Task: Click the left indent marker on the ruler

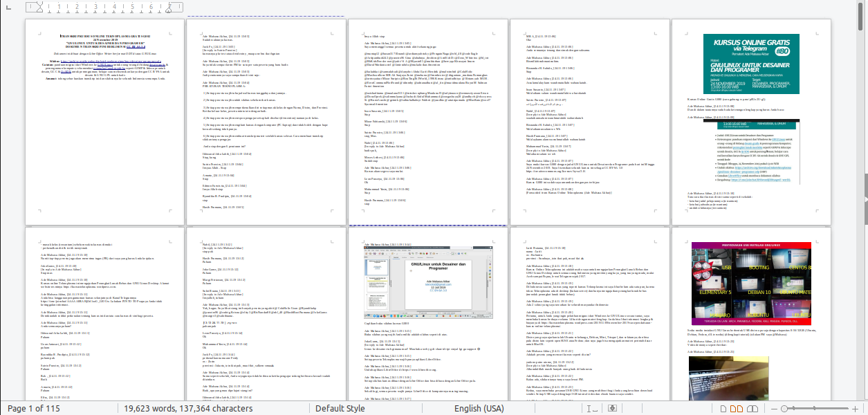Action: coord(40,9)
